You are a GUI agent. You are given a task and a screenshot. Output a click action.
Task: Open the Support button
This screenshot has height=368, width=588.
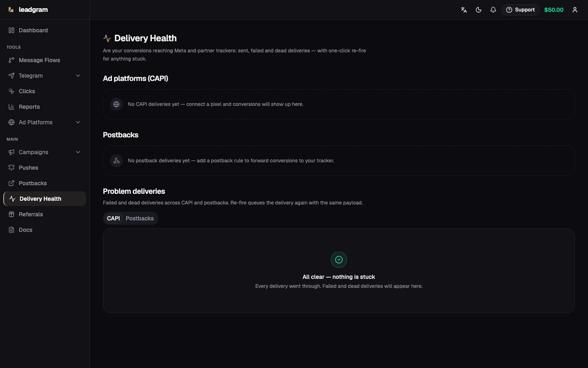pos(520,10)
